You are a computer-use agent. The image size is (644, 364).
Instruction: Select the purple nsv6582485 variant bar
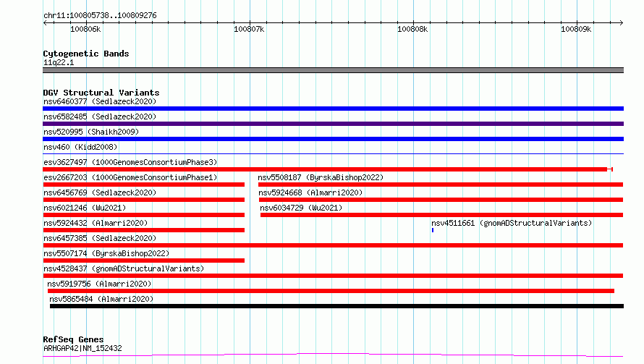(333, 124)
